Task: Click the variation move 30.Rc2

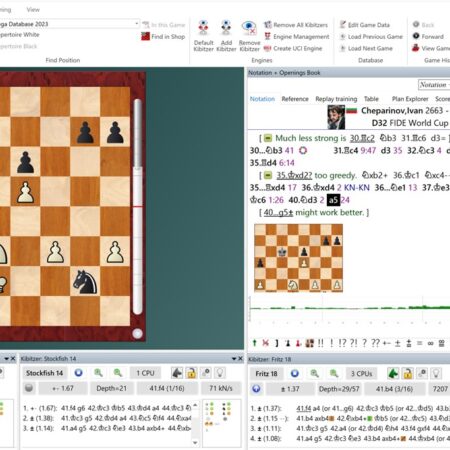Action: (x=362, y=138)
